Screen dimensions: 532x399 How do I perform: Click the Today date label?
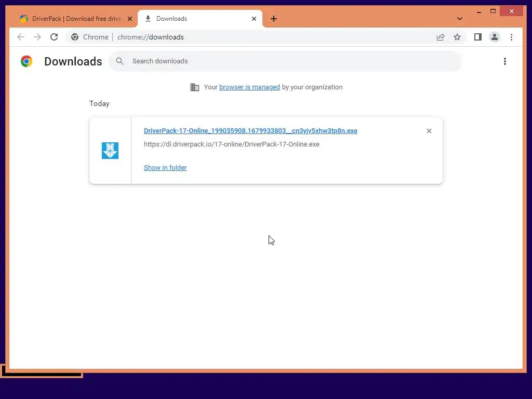[99, 103]
